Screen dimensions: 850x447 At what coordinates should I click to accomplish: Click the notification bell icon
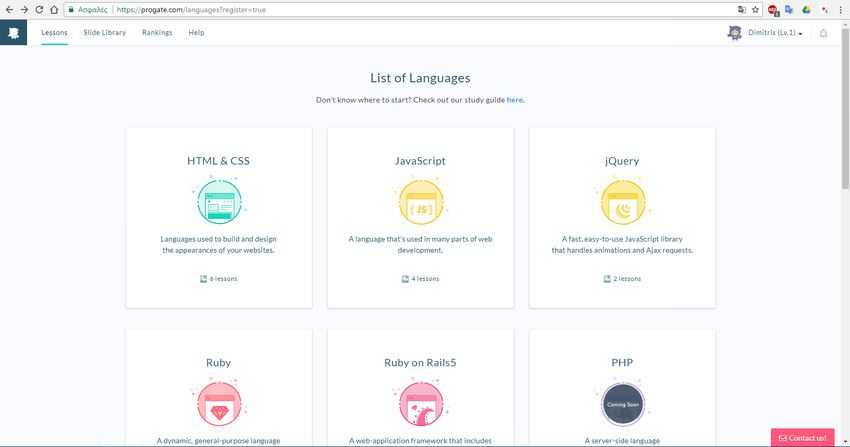(823, 33)
